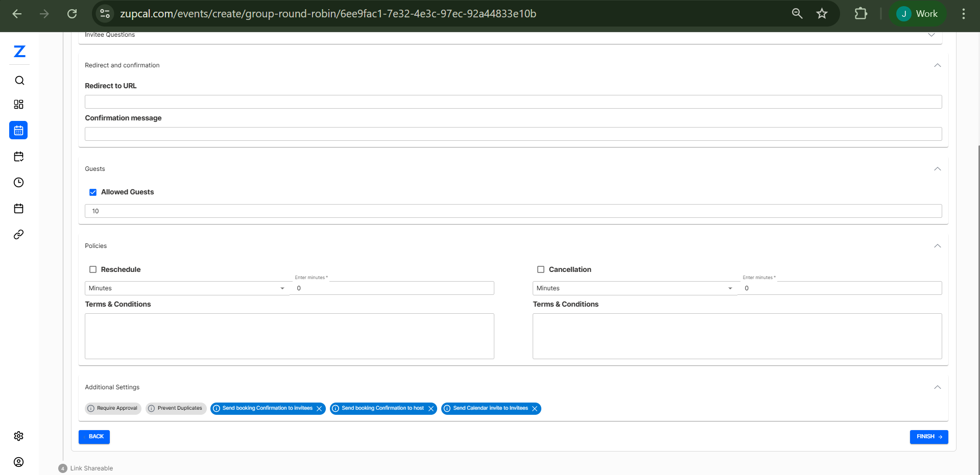Go to Link Shareable step
Viewport: 980px width, 475px height.
click(x=91, y=468)
